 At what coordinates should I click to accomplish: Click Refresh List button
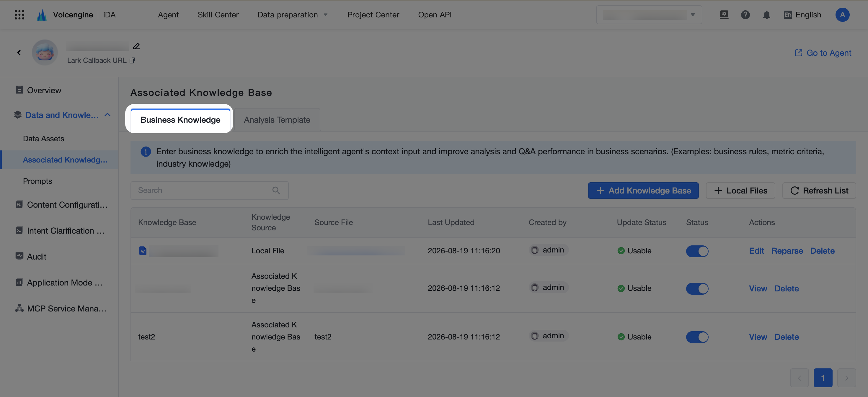tap(819, 191)
